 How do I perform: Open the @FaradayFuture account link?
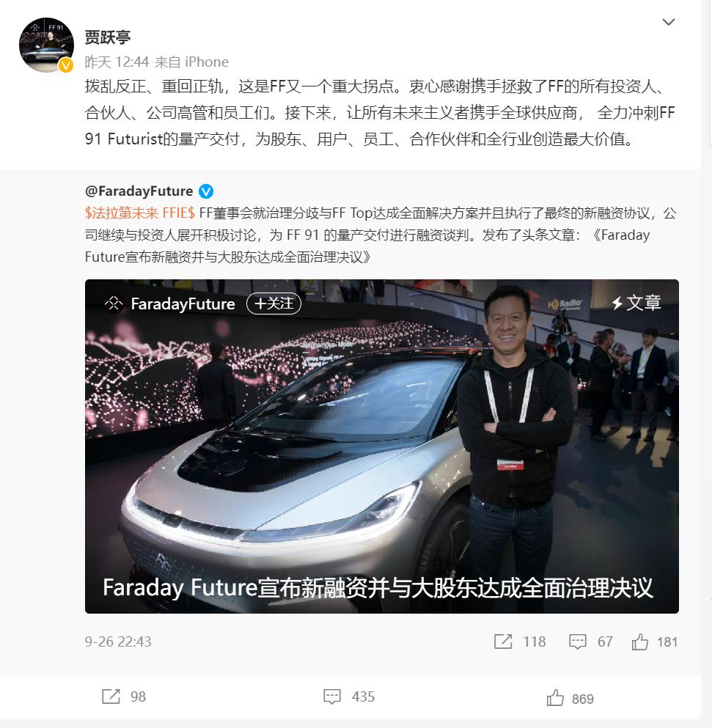[x=139, y=191]
